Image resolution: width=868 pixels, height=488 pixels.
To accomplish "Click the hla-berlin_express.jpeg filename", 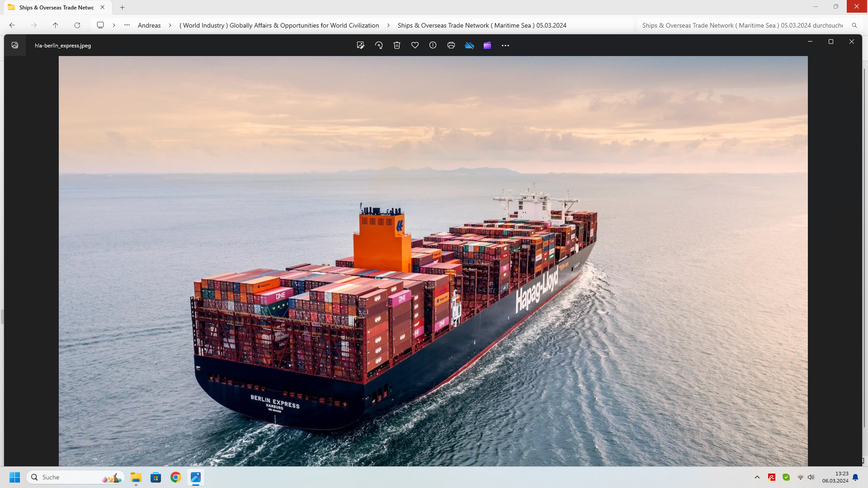I will pyautogui.click(x=63, y=46).
